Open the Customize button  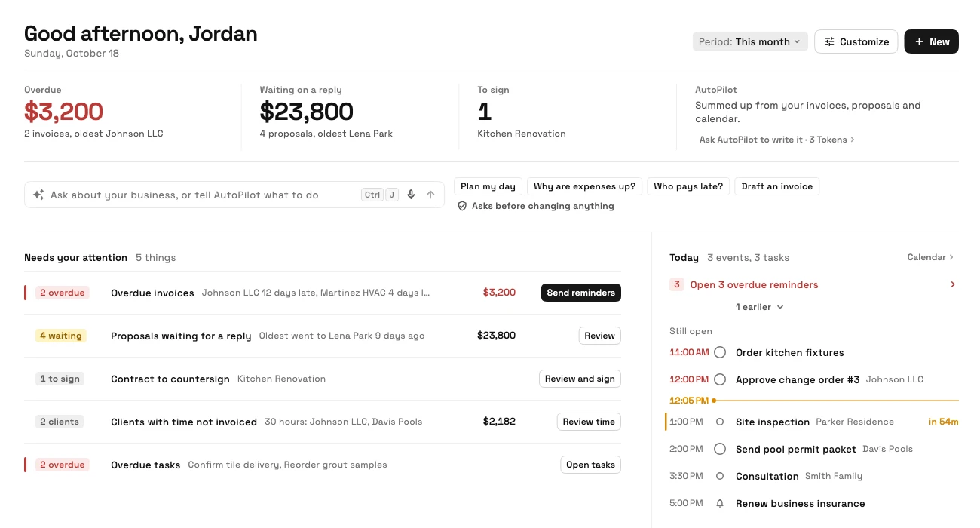click(x=856, y=41)
